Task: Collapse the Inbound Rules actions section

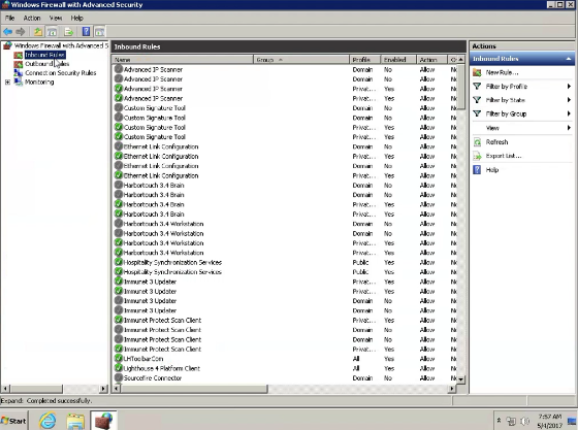Action: click(569, 59)
